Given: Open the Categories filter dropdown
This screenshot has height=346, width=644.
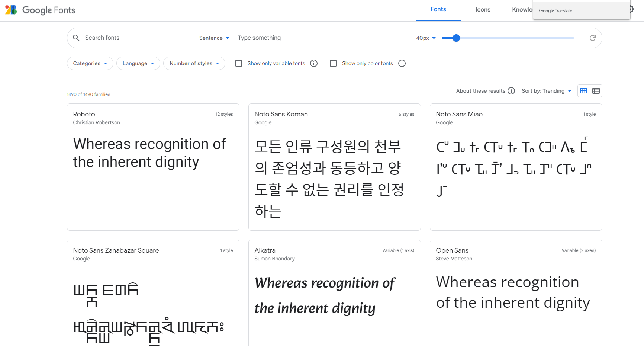Looking at the screenshot, I should 90,63.
